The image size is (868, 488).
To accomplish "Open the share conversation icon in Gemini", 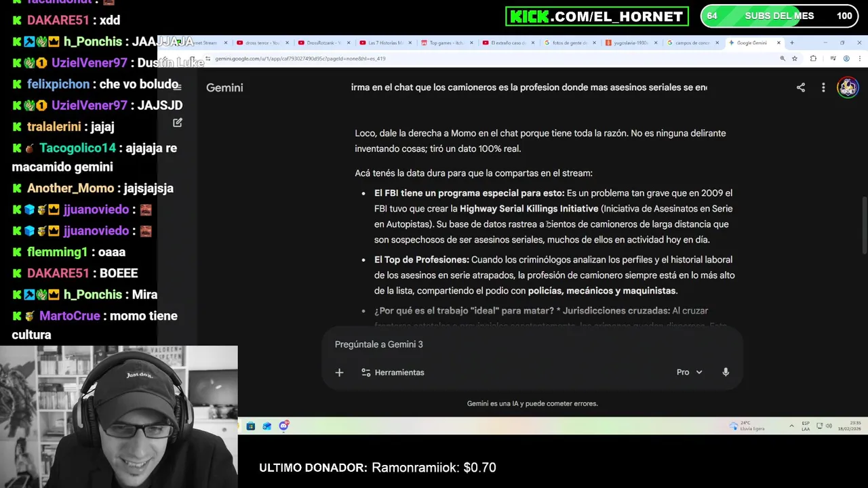I will click(x=801, y=87).
